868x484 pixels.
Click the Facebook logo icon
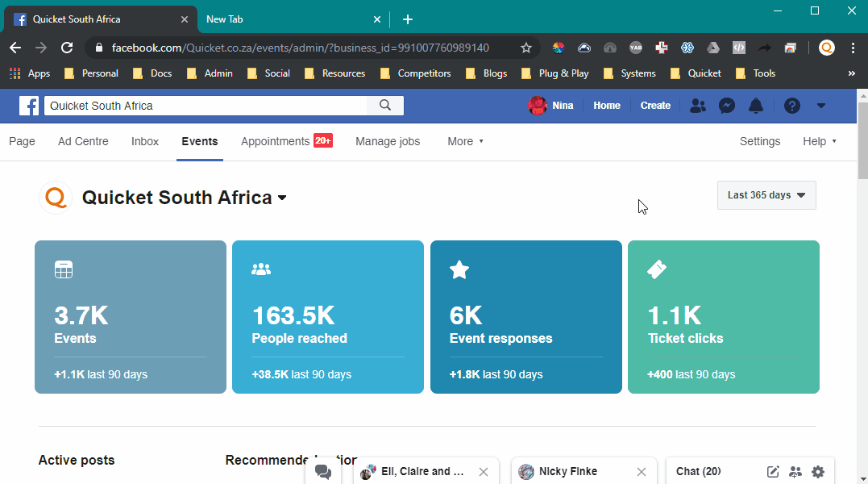tap(29, 106)
